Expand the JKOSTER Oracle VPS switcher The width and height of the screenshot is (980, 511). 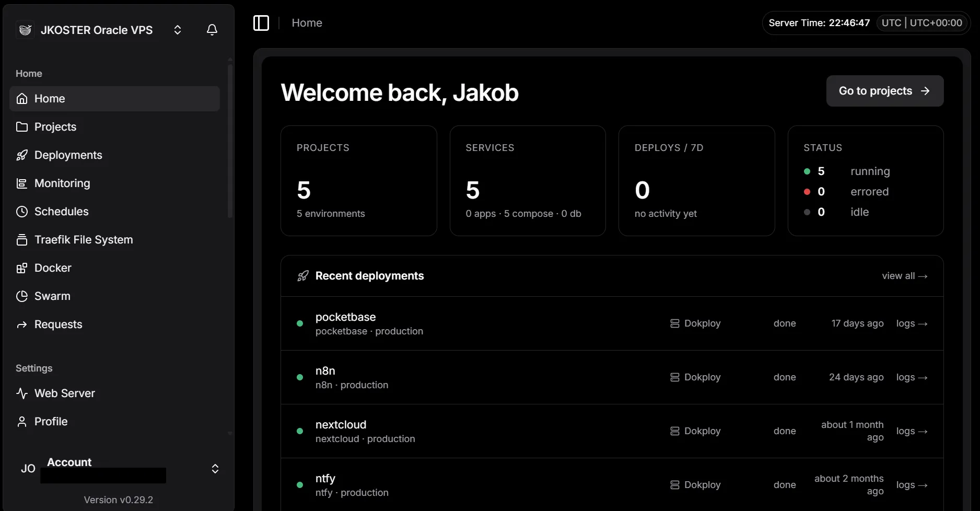click(x=178, y=30)
